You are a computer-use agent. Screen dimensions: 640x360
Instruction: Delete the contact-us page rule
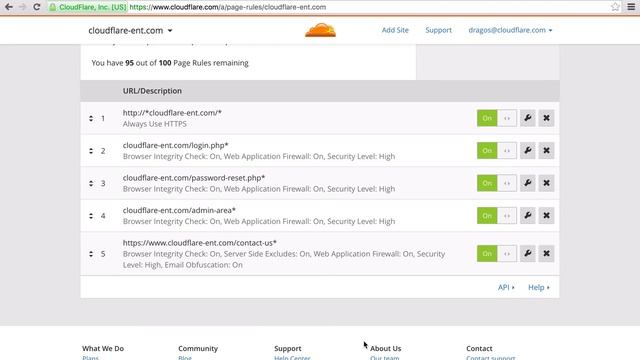pos(546,253)
